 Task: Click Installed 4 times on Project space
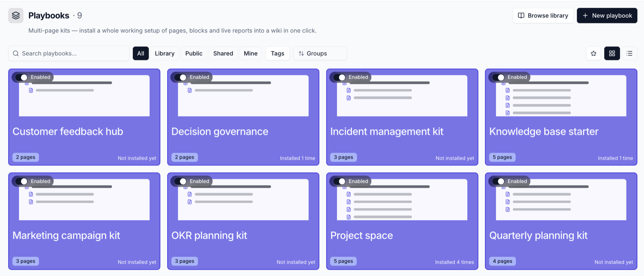pos(454,262)
